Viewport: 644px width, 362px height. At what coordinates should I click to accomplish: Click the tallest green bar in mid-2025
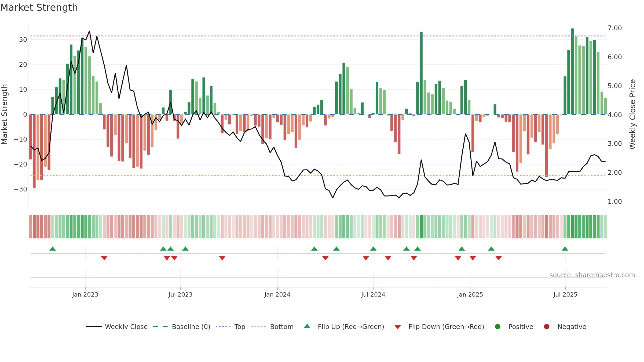[x=572, y=71]
